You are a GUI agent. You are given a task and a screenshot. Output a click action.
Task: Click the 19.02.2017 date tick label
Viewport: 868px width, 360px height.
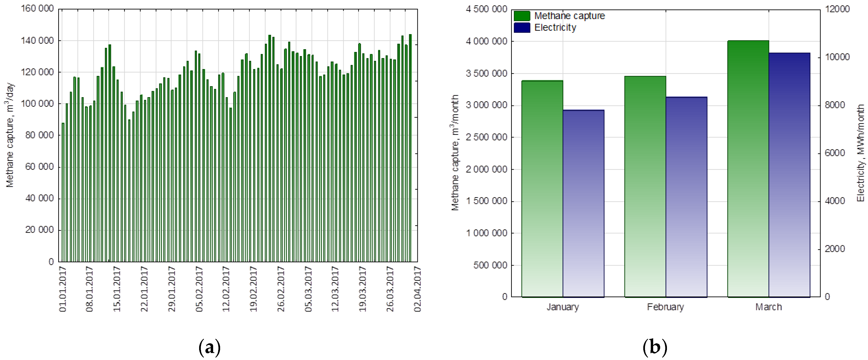253,289
